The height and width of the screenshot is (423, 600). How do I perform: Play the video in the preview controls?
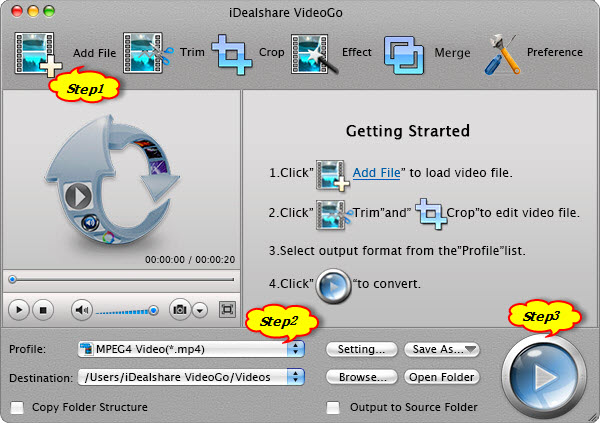18,310
